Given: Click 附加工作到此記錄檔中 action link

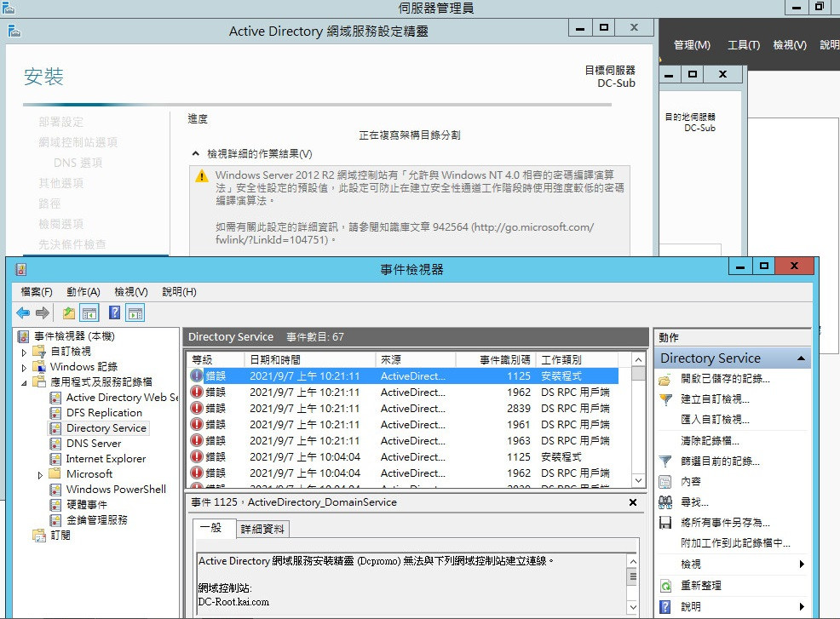Looking at the screenshot, I should click(x=735, y=543).
